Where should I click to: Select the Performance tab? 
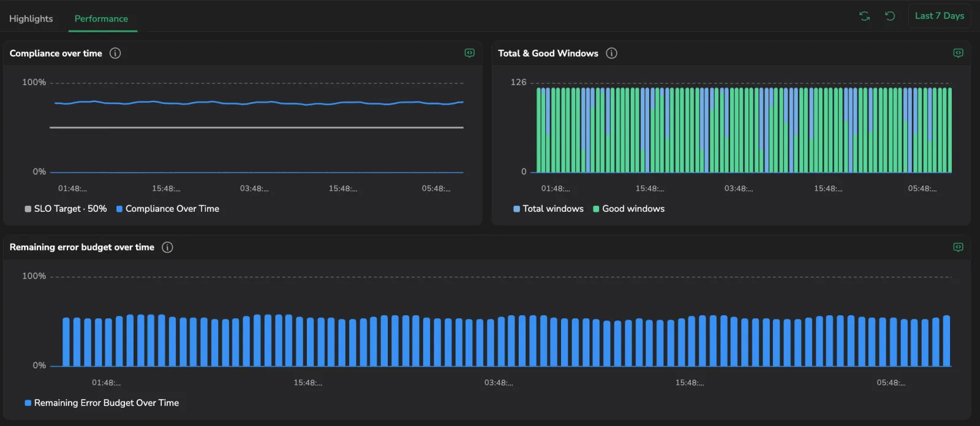[x=101, y=18]
